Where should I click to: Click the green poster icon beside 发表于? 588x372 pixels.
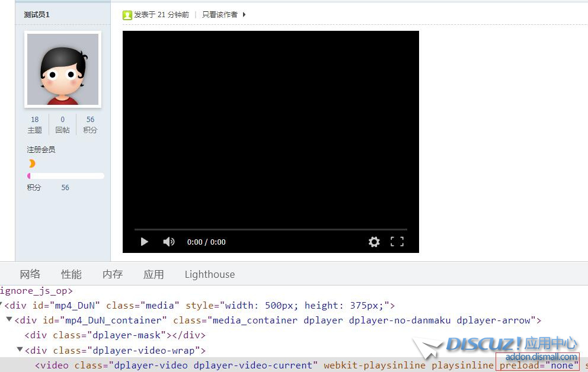click(x=127, y=15)
